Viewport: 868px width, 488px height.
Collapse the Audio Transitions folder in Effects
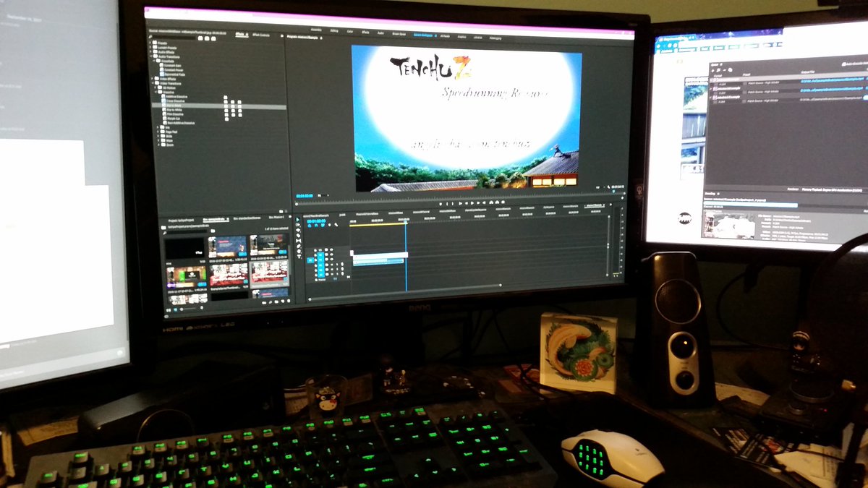[151, 56]
